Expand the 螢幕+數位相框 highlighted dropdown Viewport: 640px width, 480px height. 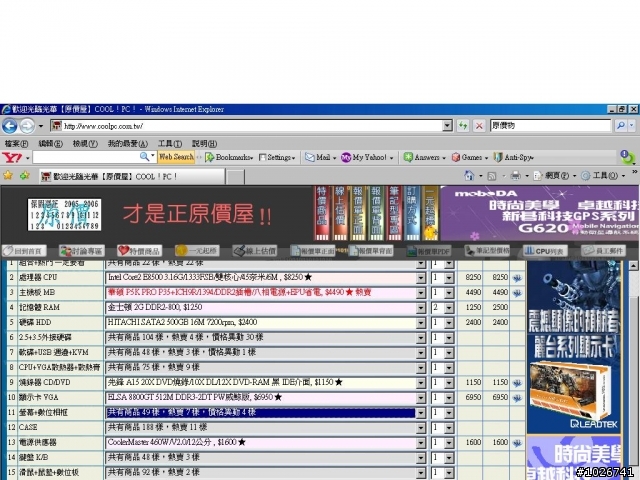coord(420,413)
